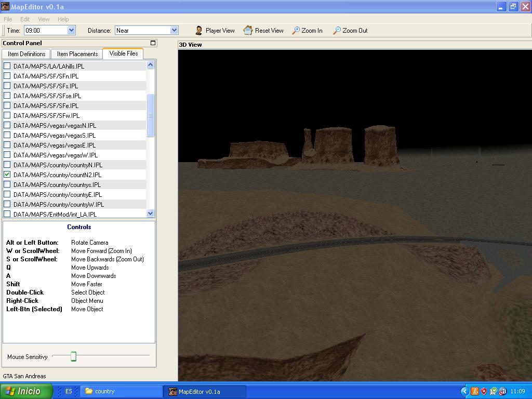This screenshot has width=532, height=399.
Task: Check the vegasW.IPL checkbox
Action: (7, 155)
